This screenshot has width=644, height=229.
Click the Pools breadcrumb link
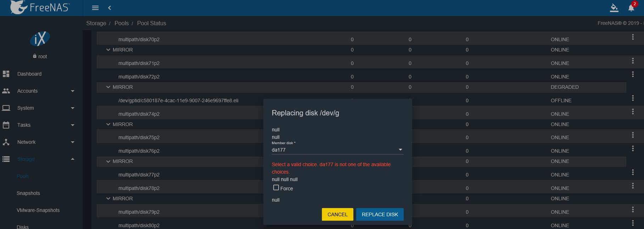122,23
